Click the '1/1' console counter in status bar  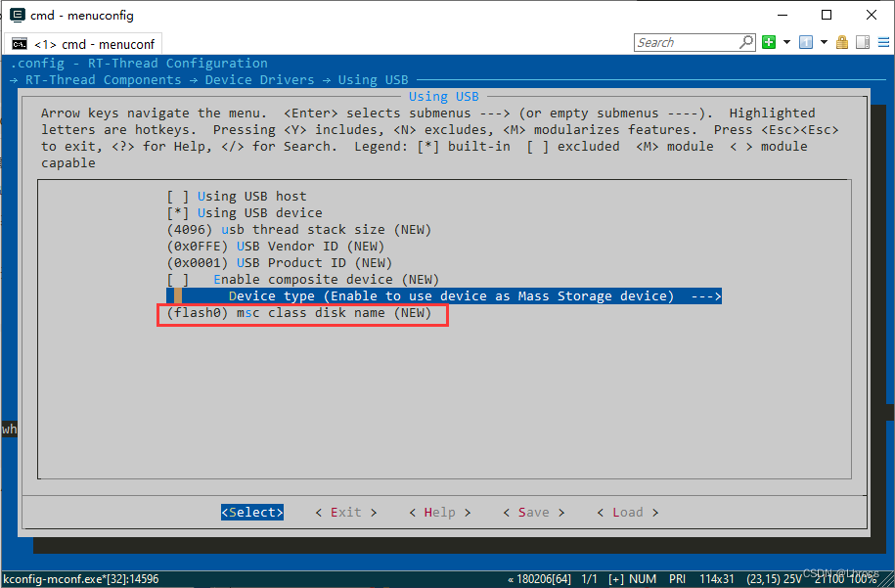point(589,579)
